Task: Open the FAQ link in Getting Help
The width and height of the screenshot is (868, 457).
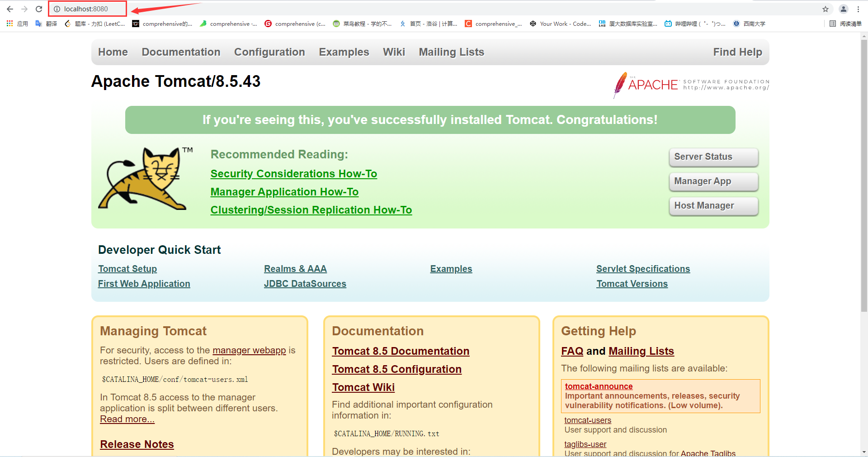Action: (x=572, y=351)
